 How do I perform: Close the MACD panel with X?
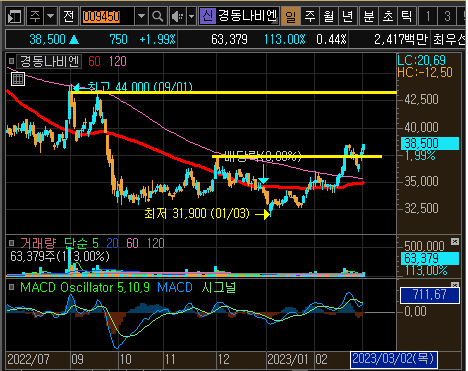[x=455, y=285]
